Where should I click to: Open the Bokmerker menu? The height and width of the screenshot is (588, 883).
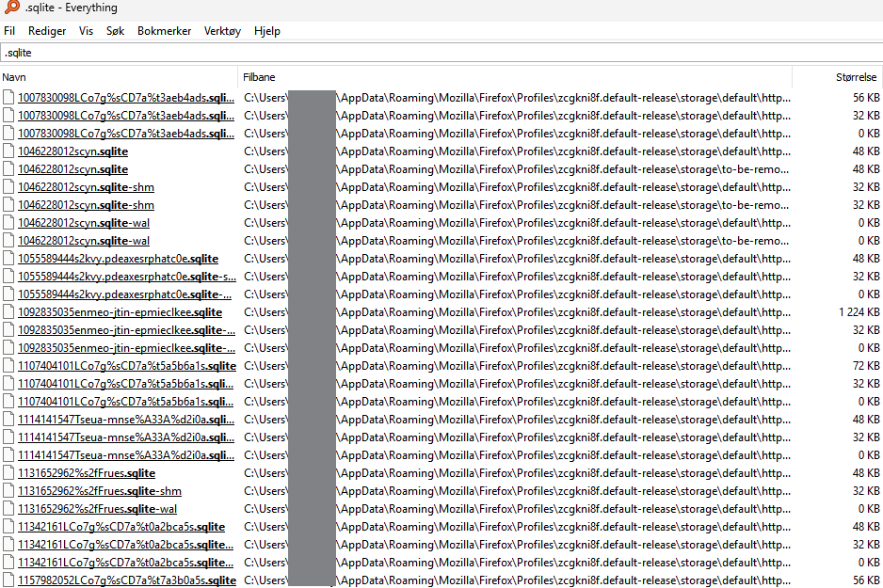coord(164,31)
